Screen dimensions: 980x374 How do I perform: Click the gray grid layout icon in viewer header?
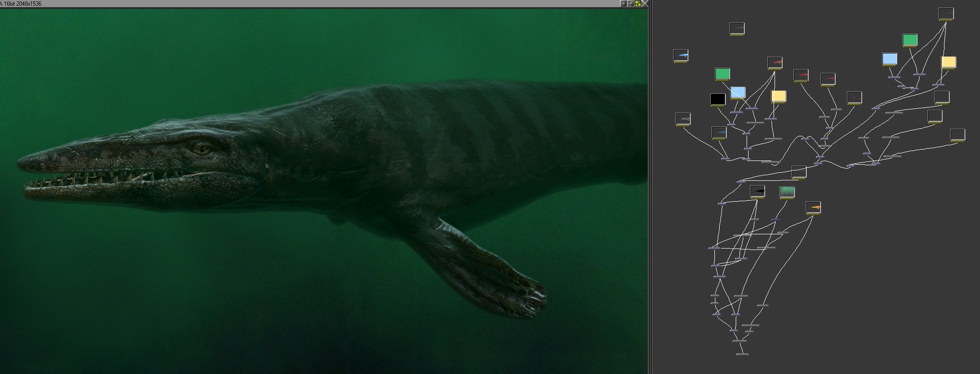pyautogui.click(x=631, y=3)
